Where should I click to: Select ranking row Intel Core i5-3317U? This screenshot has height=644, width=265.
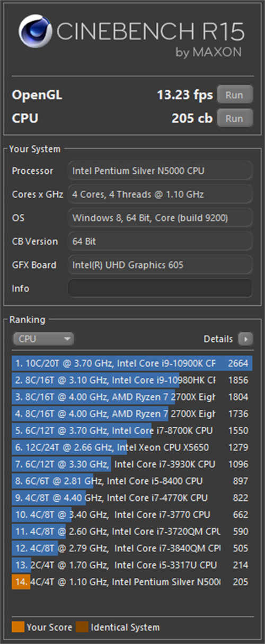point(132,565)
